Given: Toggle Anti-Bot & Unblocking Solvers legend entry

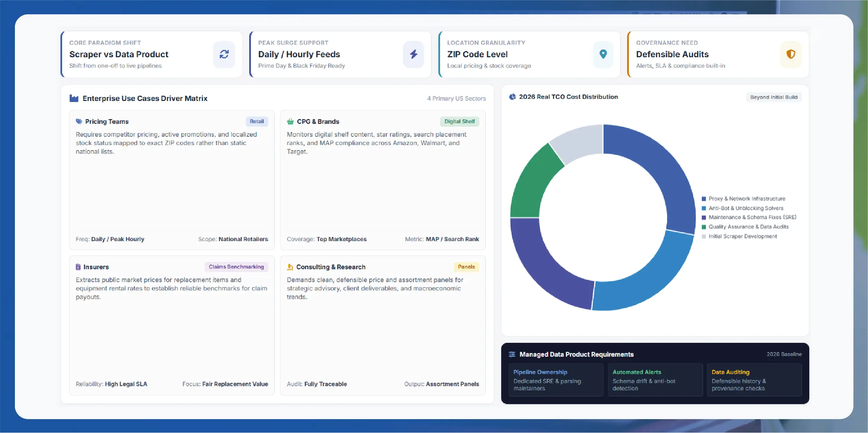Looking at the screenshot, I should click(x=742, y=208).
